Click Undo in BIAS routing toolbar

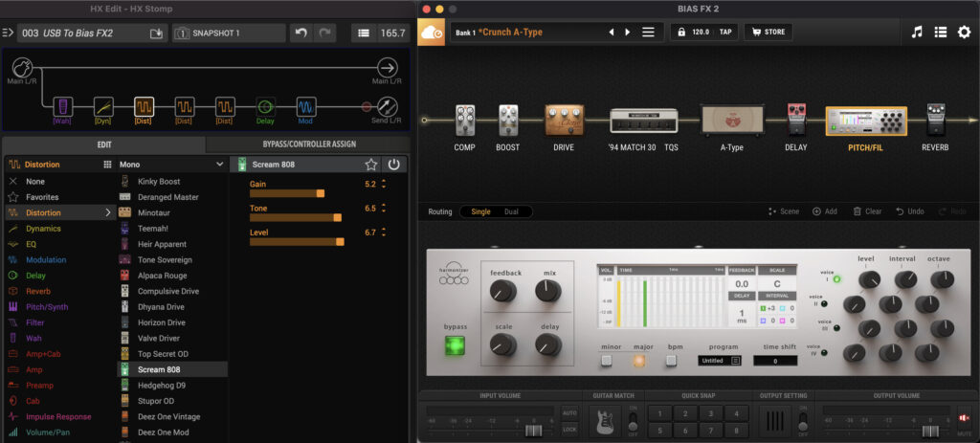point(909,211)
